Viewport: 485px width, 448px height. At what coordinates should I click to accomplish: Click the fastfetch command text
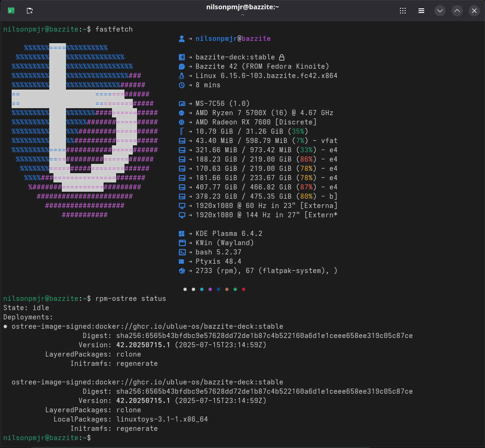(114, 29)
